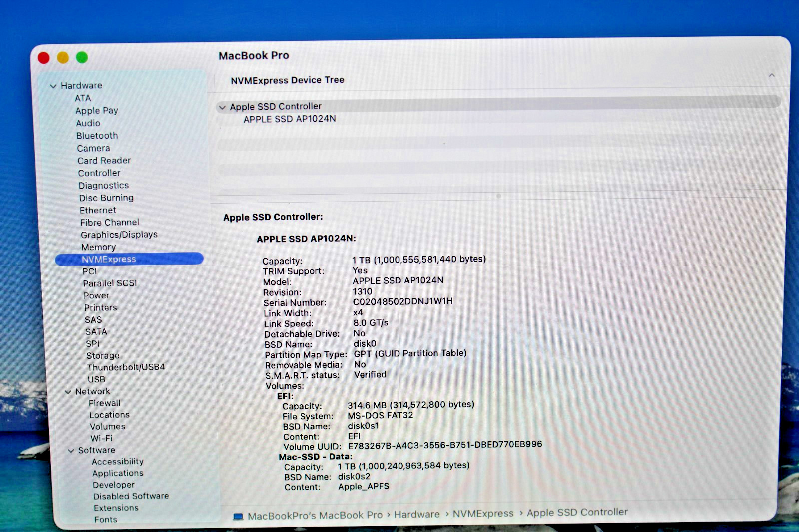Select Fibre Channel entry

(110, 222)
